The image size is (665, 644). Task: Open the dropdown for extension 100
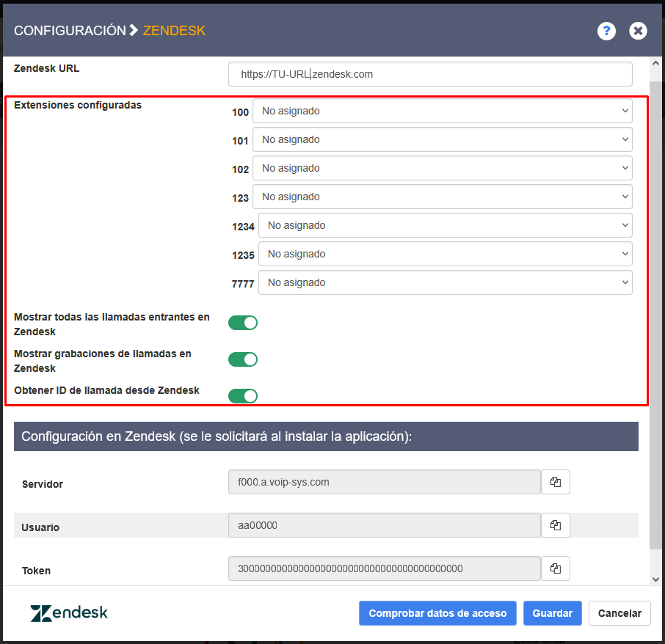tap(442, 111)
